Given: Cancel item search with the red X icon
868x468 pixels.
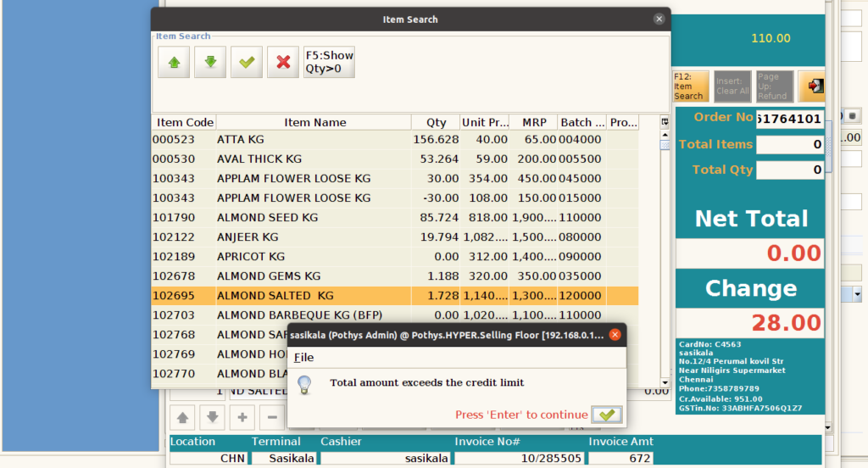Looking at the screenshot, I should pos(283,62).
